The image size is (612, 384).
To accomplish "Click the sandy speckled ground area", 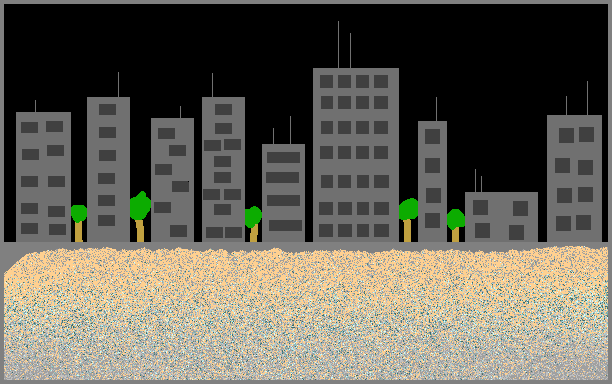I will pyautogui.click(x=306, y=314).
